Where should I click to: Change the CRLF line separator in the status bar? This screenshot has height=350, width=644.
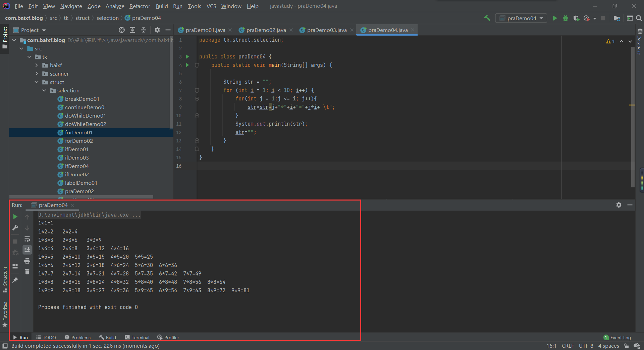coord(568,346)
